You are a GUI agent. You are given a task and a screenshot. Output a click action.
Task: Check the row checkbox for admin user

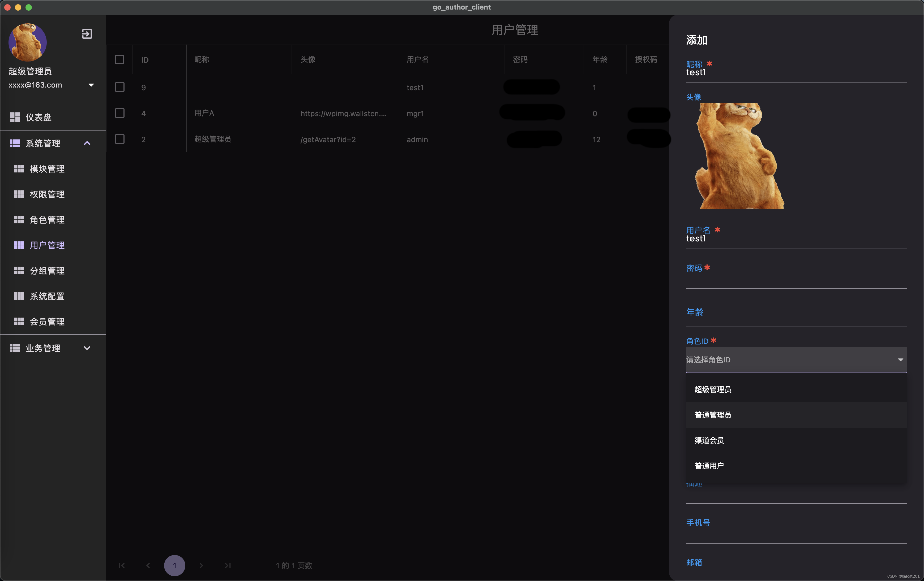point(119,139)
